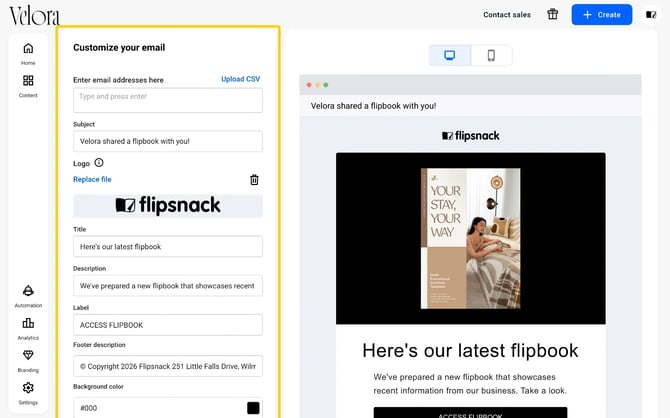Viewport: 670px width, 418px height.
Task: Click the Footer description input field
Action: (168, 366)
